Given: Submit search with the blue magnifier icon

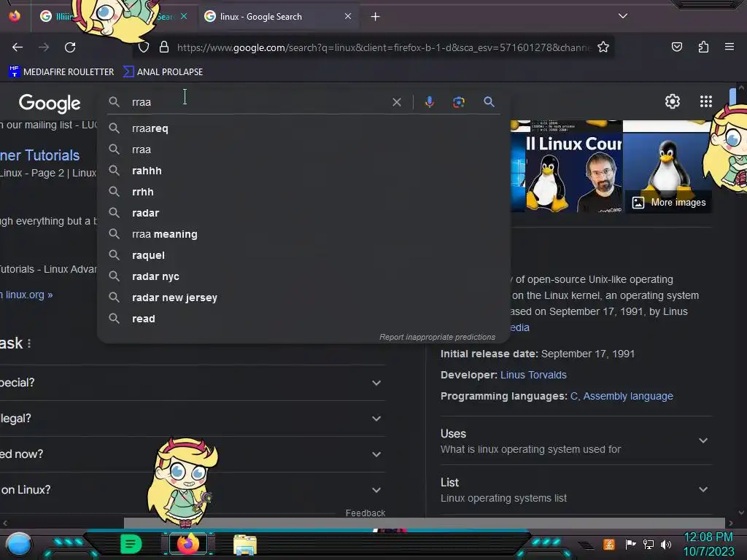Looking at the screenshot, I should tap(489, 102).
